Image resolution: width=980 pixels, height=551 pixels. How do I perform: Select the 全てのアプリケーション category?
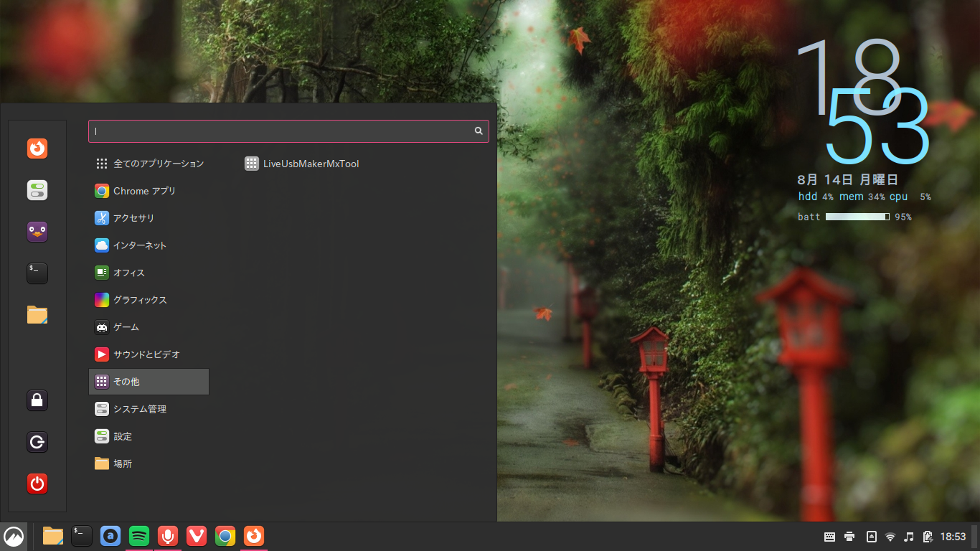click(x=149, y=164)
